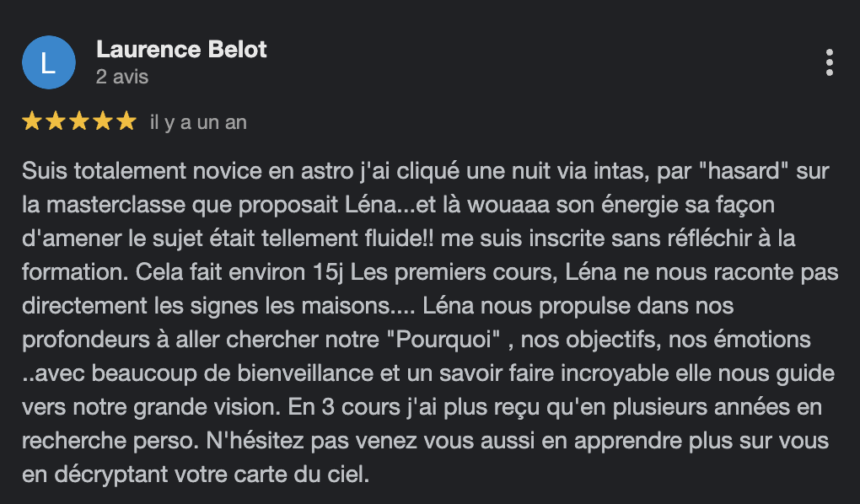Click the first yellow rating star
This screenshot has height=504, width=860.
[32, 122]
